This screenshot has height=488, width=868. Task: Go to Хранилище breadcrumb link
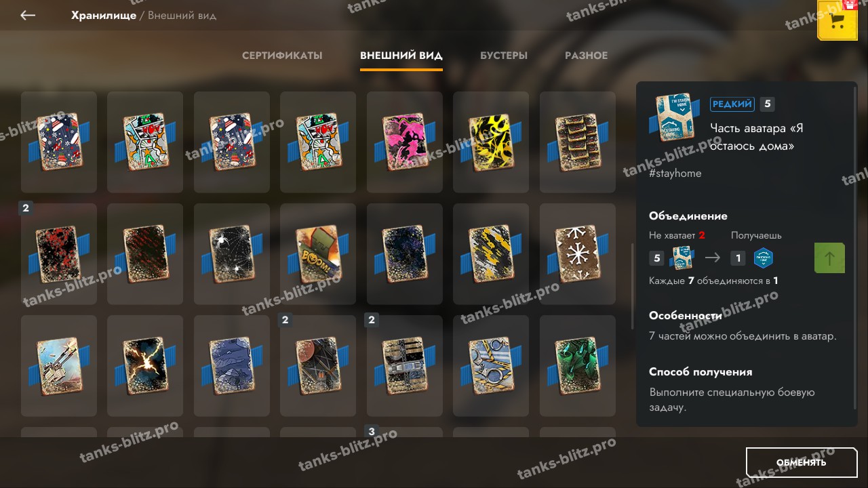pyautogui.click(x=104, y=15)
